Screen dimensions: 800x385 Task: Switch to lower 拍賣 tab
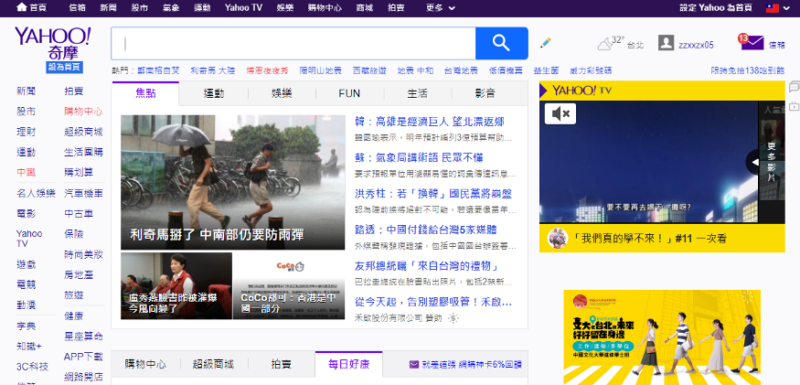tap(281, 364)
